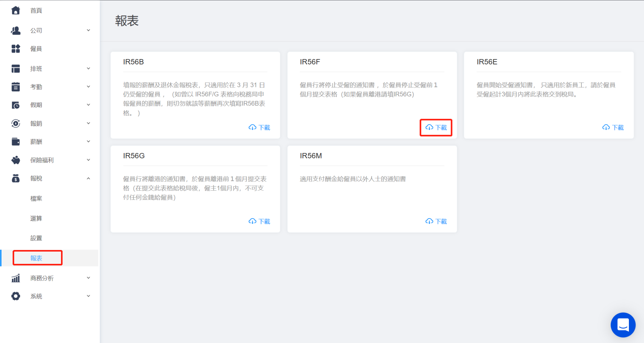
Task: Select the 首頁 home icon
Action: (x=15, y=10)
